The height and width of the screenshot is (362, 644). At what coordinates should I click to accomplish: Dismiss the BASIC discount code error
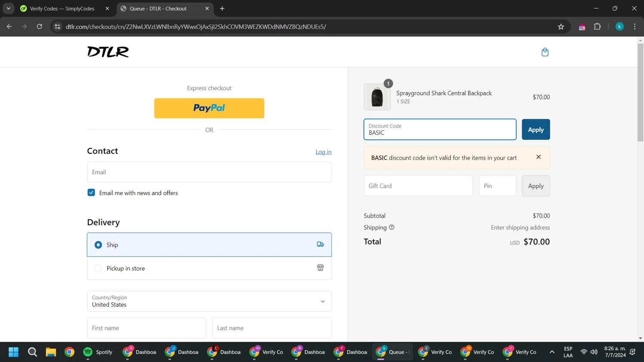click(x=538, y=157)
